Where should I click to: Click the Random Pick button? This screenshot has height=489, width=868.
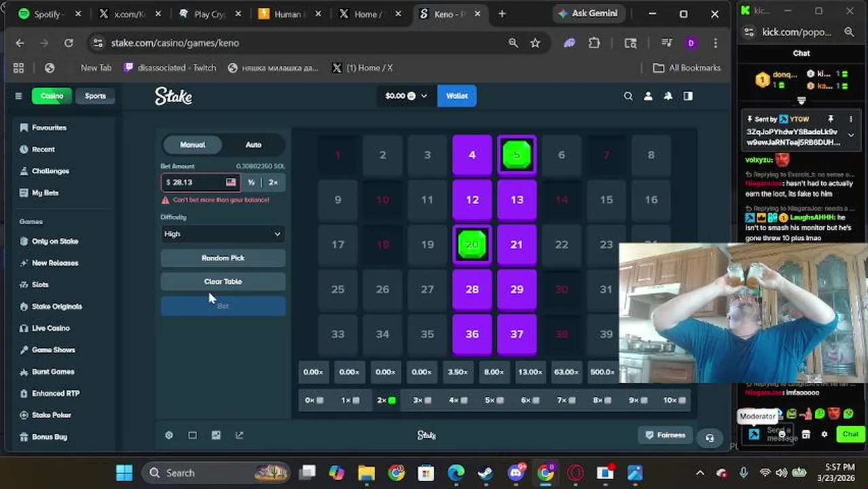click(x=223, y=258)
